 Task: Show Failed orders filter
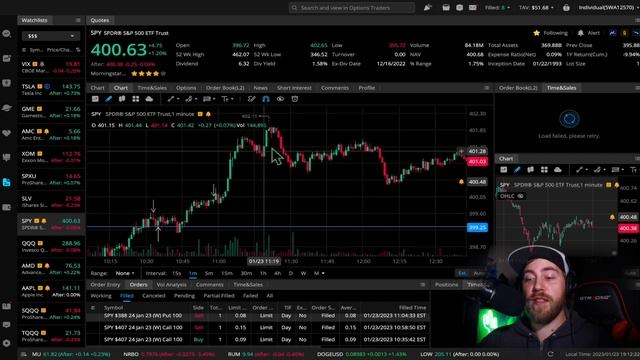pos(250,296)
